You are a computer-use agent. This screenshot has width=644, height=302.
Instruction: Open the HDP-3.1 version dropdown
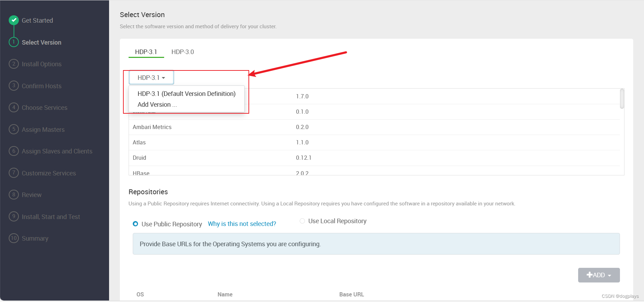pyautogui.click(x=151, y=77)
